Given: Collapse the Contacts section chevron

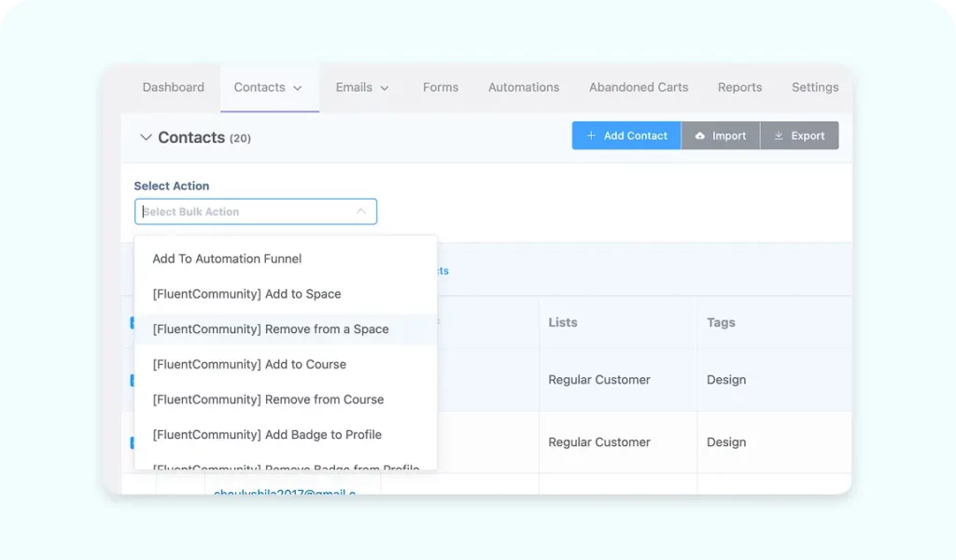Looking at the screenshot, I should click(x=145, y=137).
